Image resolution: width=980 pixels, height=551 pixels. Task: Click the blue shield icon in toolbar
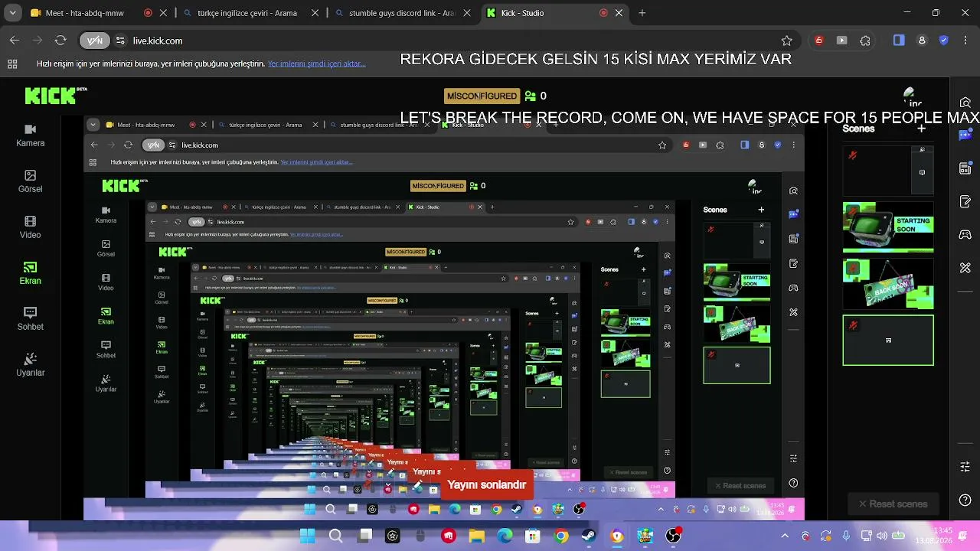point(944,41)
